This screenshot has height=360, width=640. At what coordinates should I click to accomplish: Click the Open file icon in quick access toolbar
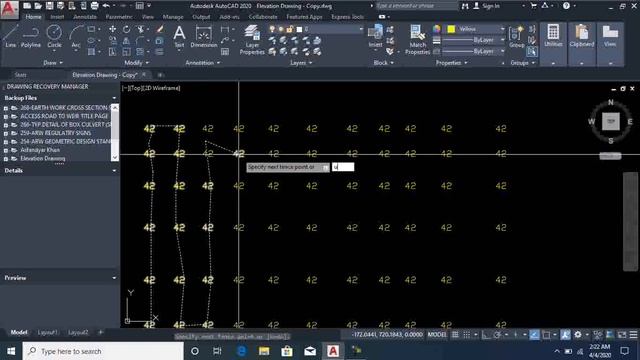pos(38,6)
